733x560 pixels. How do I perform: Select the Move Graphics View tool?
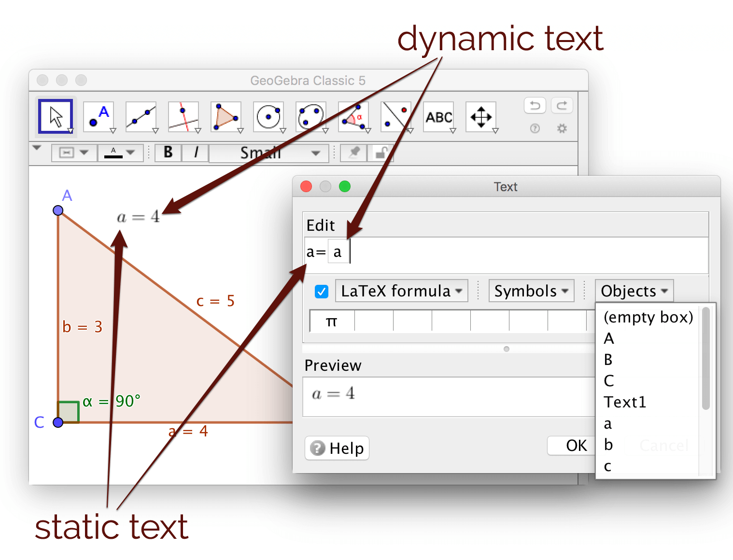481,116
